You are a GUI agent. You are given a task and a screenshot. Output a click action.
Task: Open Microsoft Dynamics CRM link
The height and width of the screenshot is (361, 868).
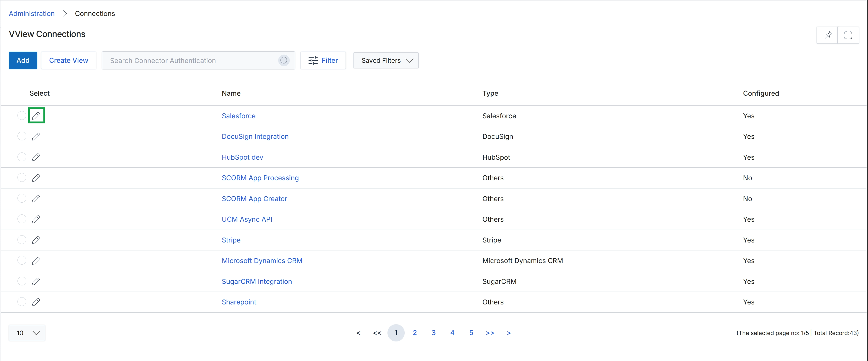tap(262, 260)
